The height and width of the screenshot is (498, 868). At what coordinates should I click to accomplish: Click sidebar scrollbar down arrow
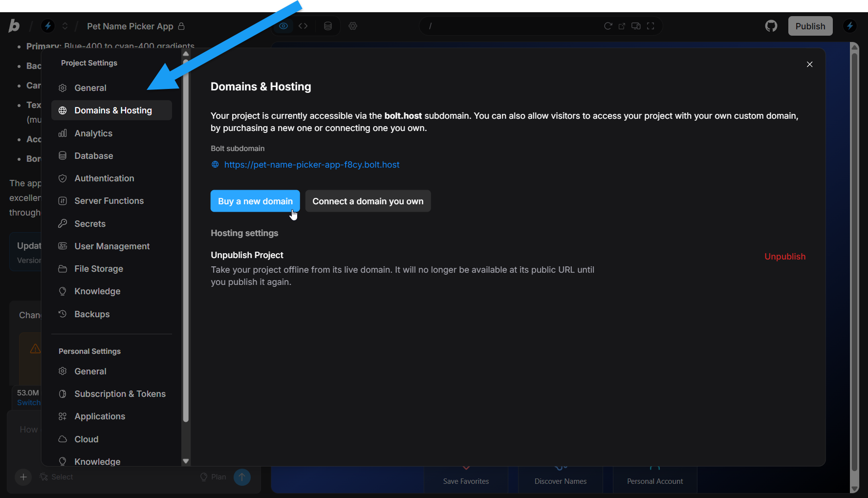pyautogui.click(x=186, y=461)
